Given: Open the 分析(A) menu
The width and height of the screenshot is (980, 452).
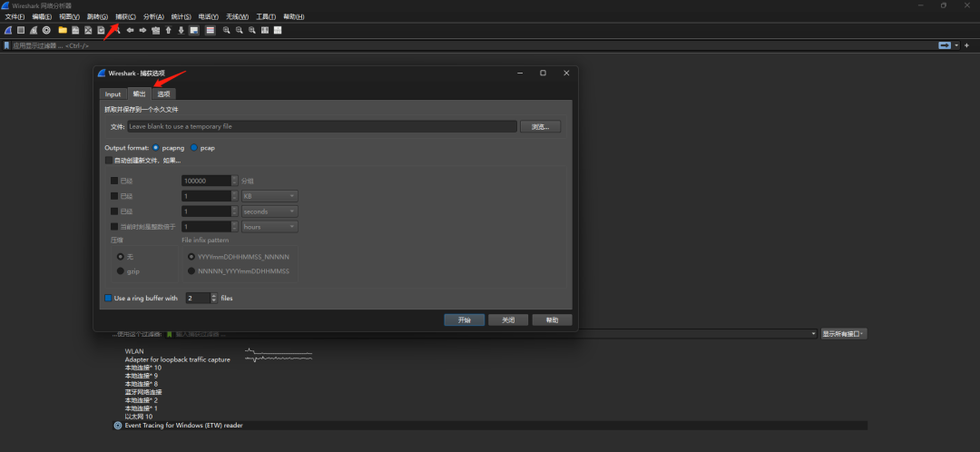Looking at the screenshot, I should 153,16.
